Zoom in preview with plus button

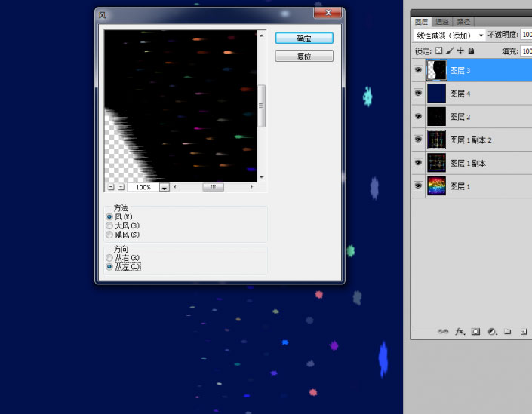point(121,187)
